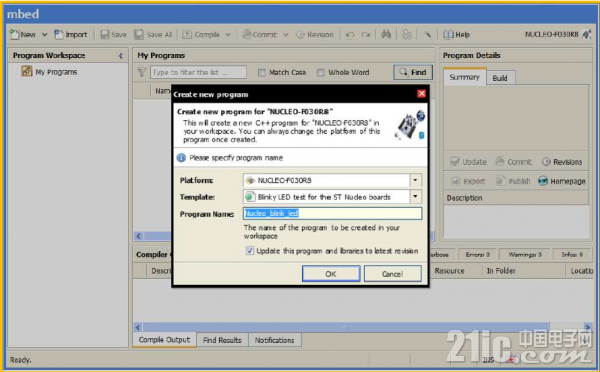600x372 pixels.
Task: Switch to the Summary tab
Action: (464, 77)
